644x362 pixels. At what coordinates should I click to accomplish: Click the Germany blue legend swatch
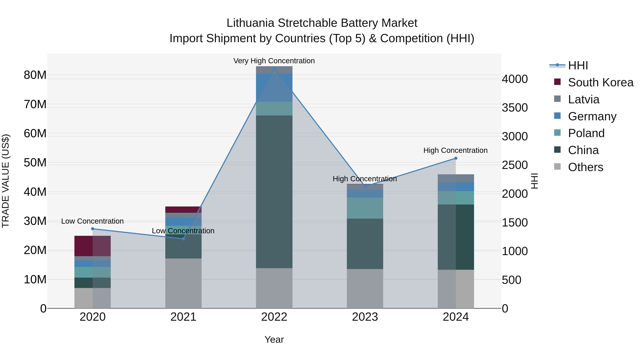pos(557,116)
